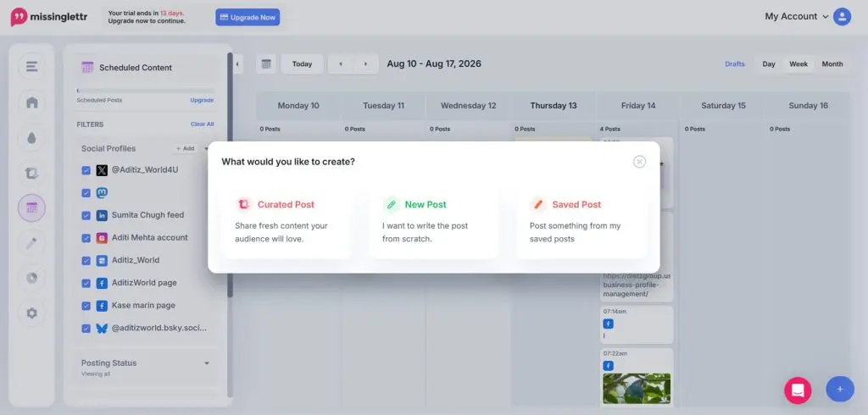This screenshot has width=868, height=415.
Task: Click the Upgrade link under Scheduled Posts
Action: click(202, 100)
